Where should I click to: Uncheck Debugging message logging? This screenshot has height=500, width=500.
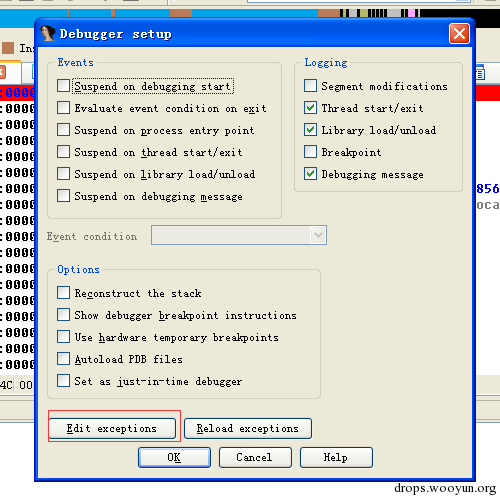[310, 174]
